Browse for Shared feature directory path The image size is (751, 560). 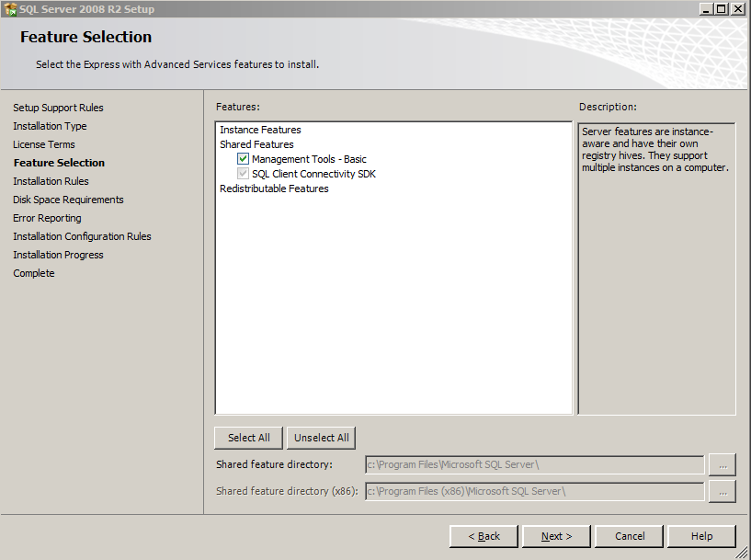coord(723,465)
